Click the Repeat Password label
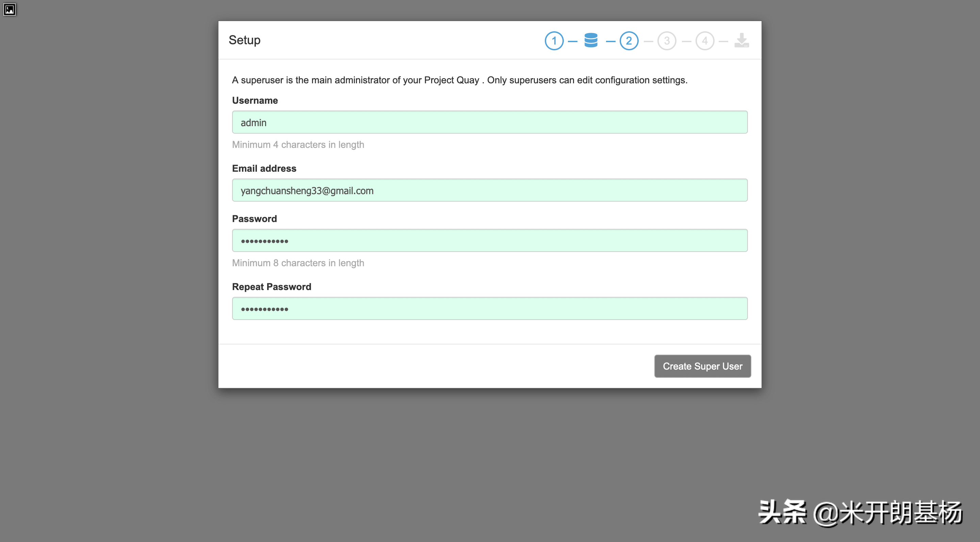Image resolution: width=980 pixels, height=542 pixels. click(272, 287)
